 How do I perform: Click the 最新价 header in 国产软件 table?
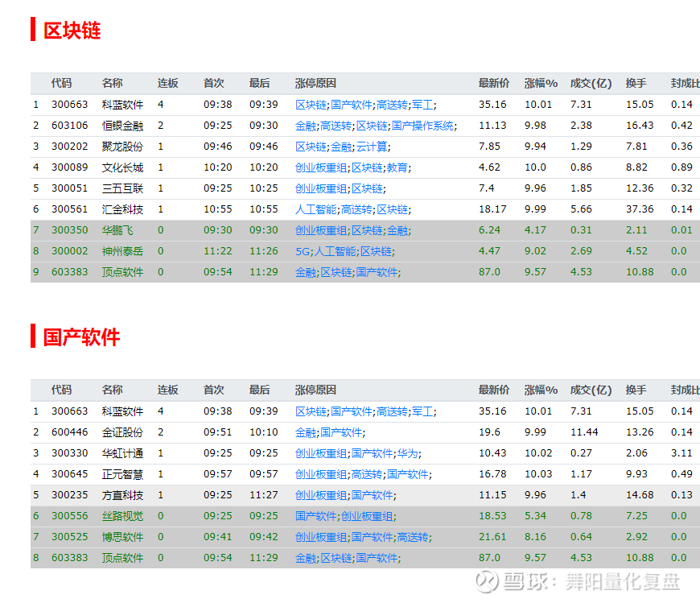pos(494,390)
